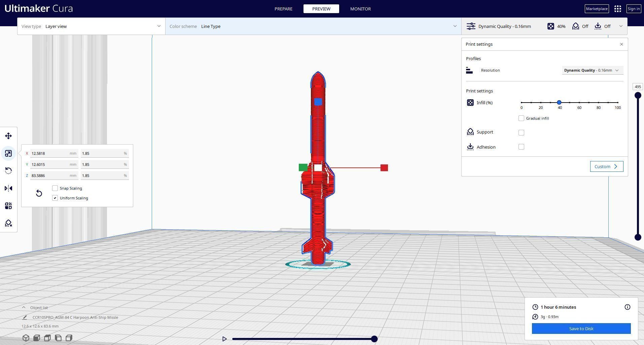Switch to front view cube icon

click(37, 338)
